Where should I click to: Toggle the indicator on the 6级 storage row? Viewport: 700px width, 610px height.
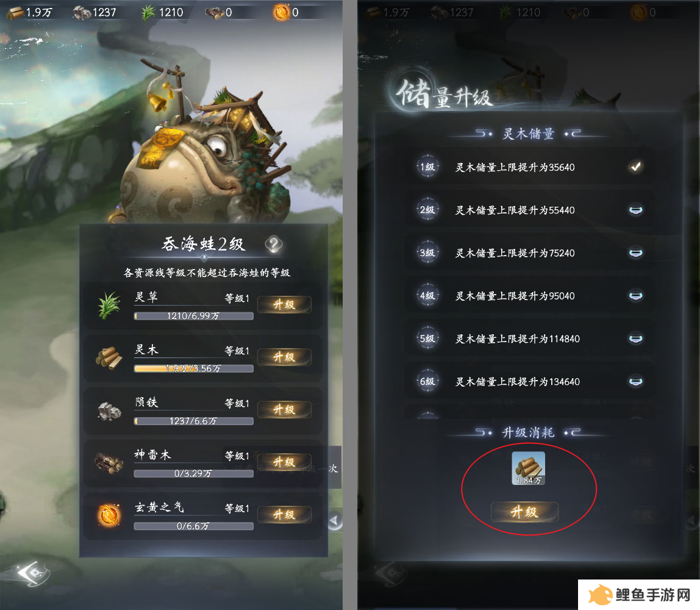click(636, 381)
